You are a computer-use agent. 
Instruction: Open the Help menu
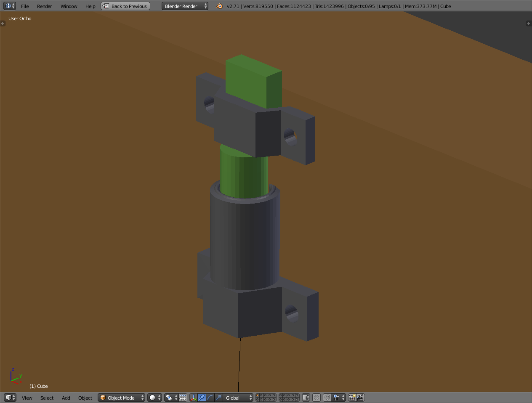pos(90,6)
